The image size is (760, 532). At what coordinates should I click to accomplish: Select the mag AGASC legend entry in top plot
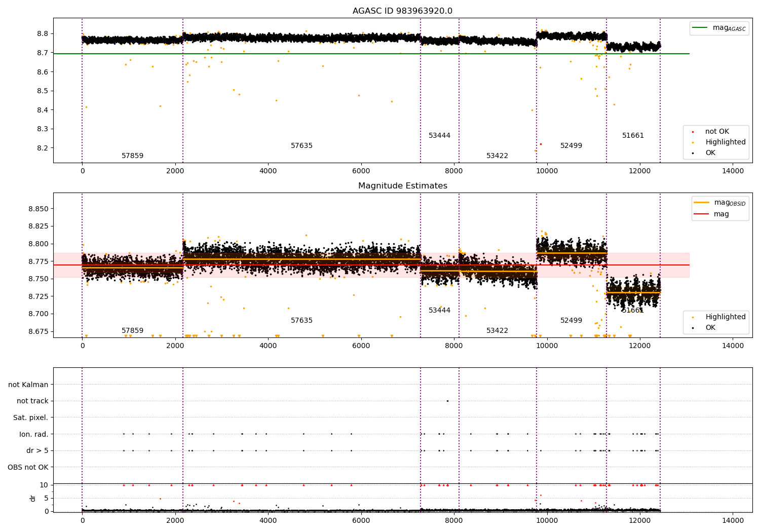pos(719,28)
